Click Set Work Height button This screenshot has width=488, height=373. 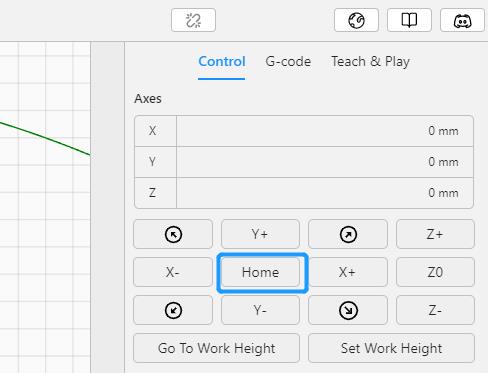click(391, 348)
